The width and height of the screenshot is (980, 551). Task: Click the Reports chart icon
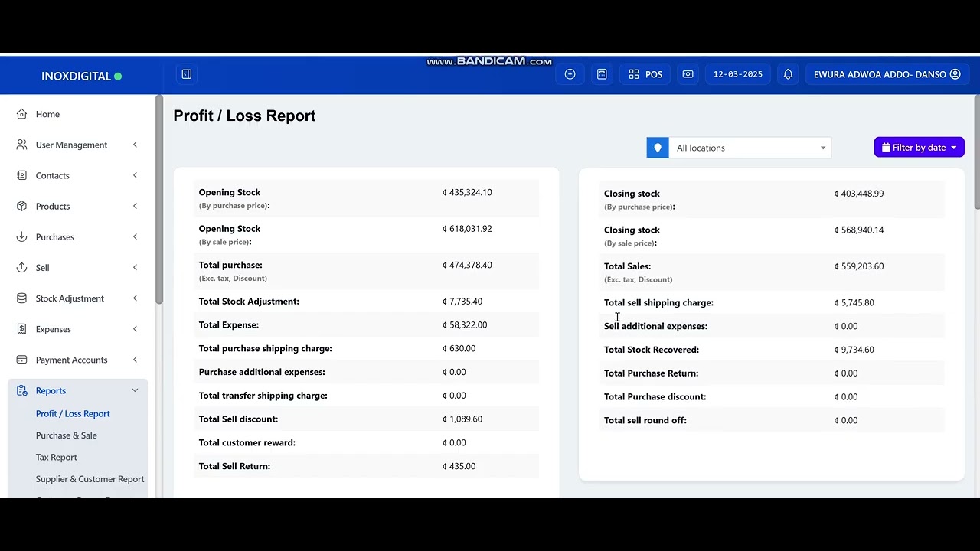pyautogui.click(x=21, y=390)
